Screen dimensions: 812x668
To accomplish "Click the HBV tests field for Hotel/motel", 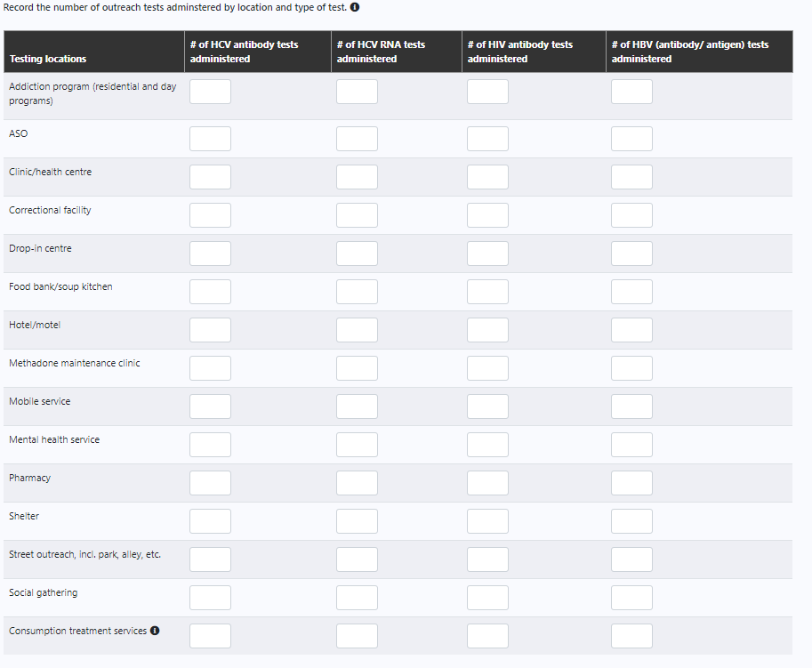I will click(631, 329).
